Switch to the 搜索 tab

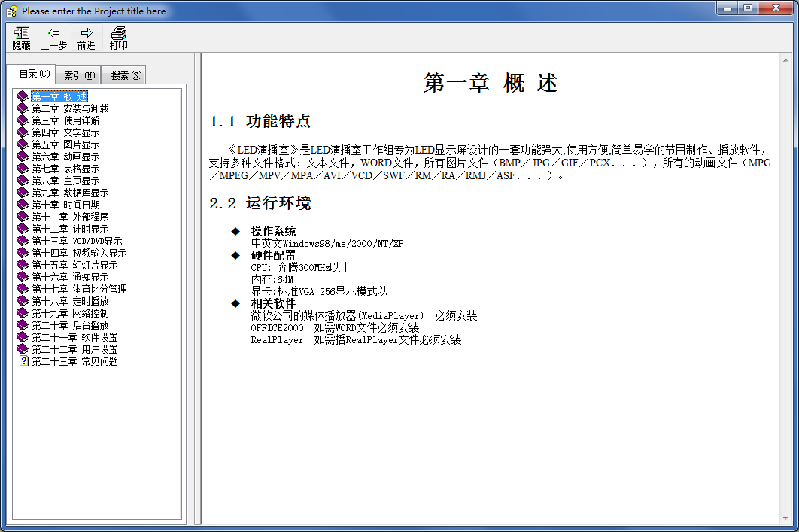point(126,75)
